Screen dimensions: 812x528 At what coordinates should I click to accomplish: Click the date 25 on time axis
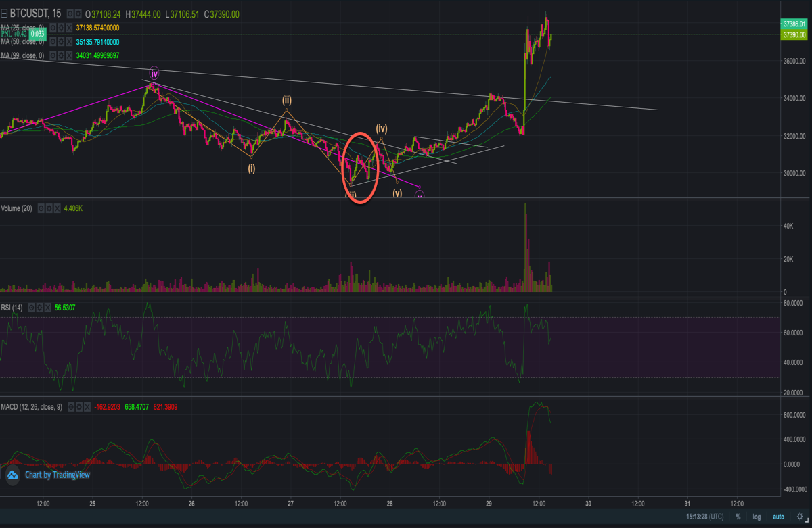coord(93,504)
